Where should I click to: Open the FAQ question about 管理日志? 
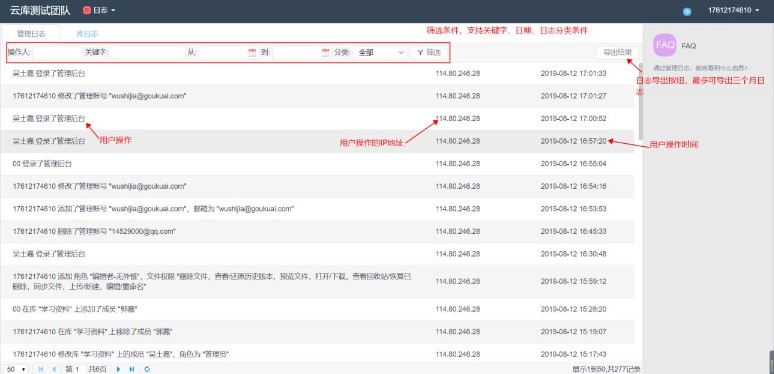tap(700, 68)
